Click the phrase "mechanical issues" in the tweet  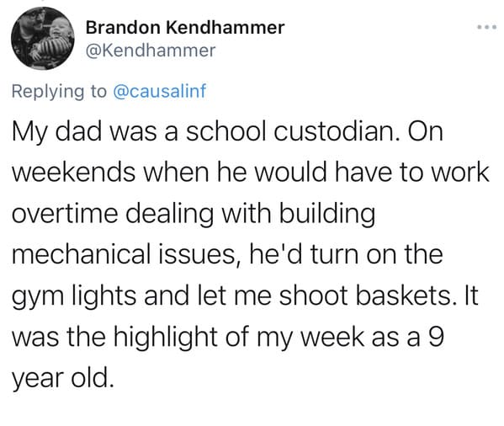(x=124, y=254)
